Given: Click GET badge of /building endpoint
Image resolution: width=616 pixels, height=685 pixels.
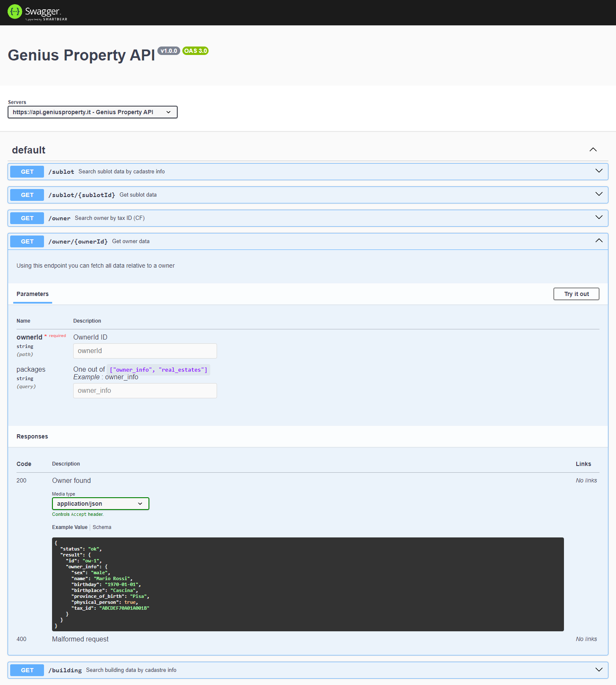Looking at the screenshot, I should click(27, 670).
